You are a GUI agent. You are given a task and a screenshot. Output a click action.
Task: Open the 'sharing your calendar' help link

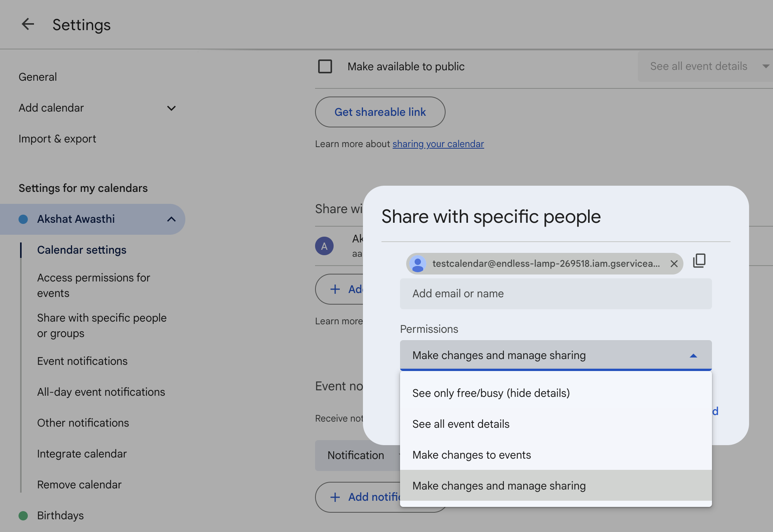[x=438, y=144]
